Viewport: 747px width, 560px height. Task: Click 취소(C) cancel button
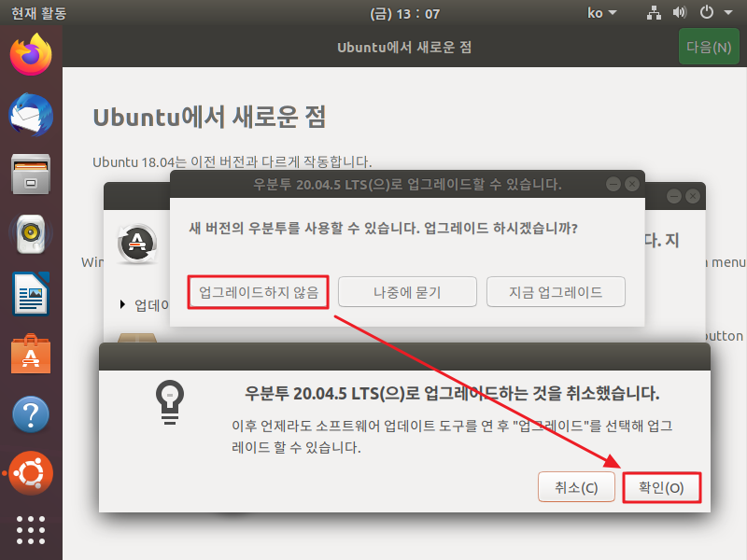(x=576, y=487)
